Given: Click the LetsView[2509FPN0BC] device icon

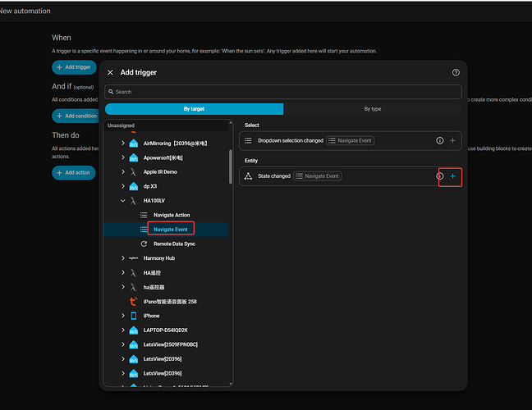Looking at the screenshot, I should coord(134,344).
